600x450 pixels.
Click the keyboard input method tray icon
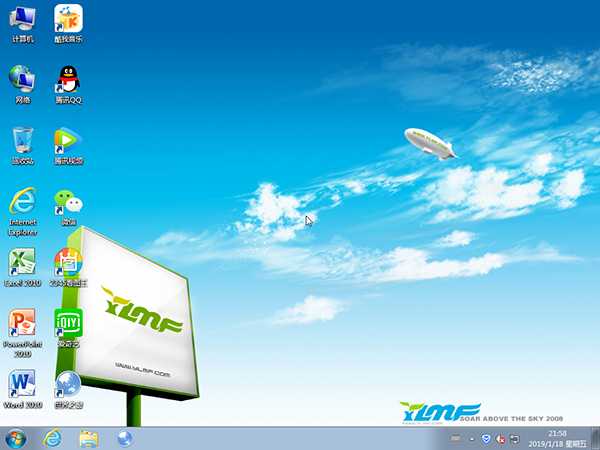tap(455, 439)
